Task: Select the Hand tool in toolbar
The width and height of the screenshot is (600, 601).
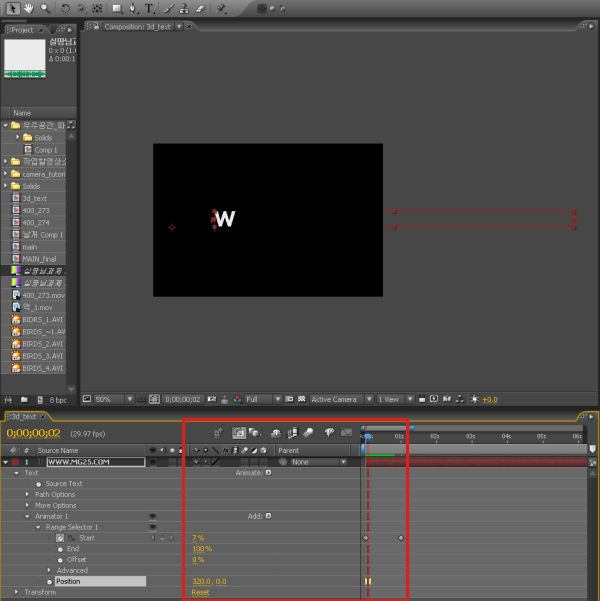Action: tap(28, 8)
